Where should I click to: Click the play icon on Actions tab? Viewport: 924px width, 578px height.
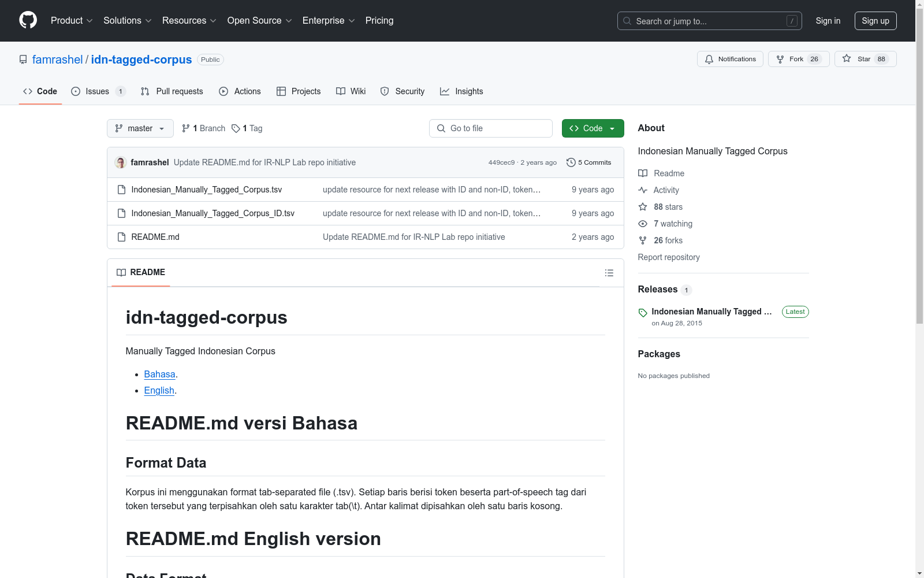pyautogui.click(x=223, y=91)
